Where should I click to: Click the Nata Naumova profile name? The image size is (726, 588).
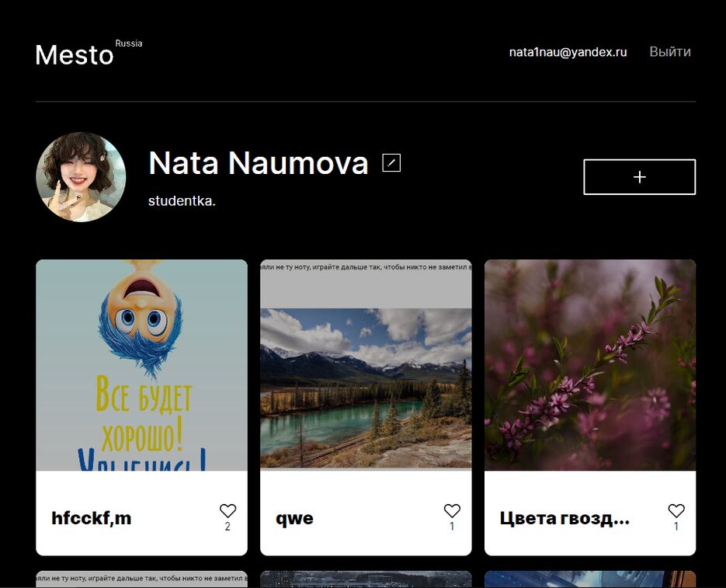pos(258,163)
